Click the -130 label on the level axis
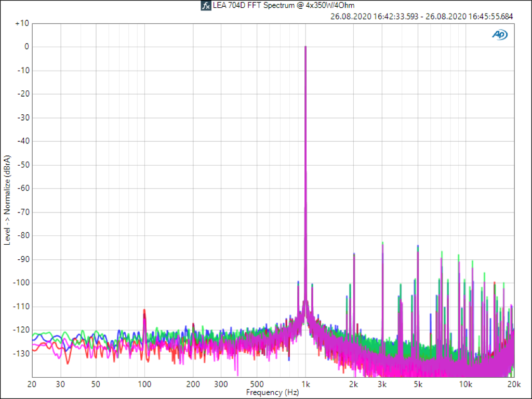This screenshot has height=399, width=532. (22, 353)
